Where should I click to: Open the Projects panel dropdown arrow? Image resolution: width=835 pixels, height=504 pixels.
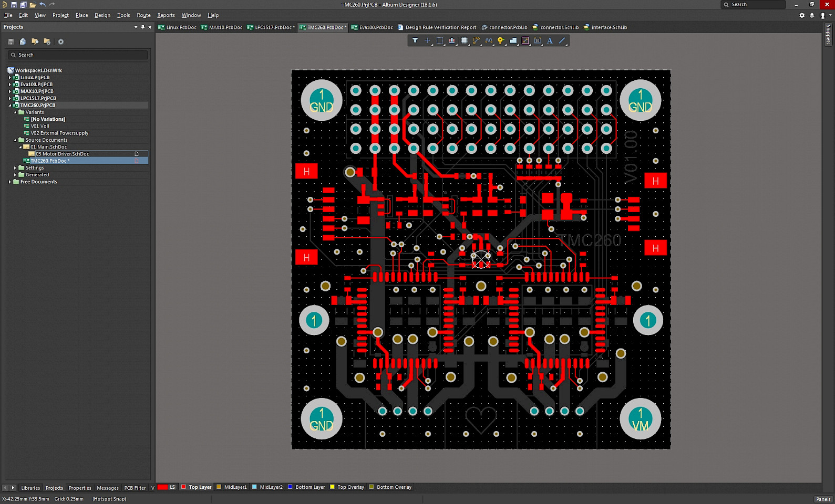pos(136,27)
